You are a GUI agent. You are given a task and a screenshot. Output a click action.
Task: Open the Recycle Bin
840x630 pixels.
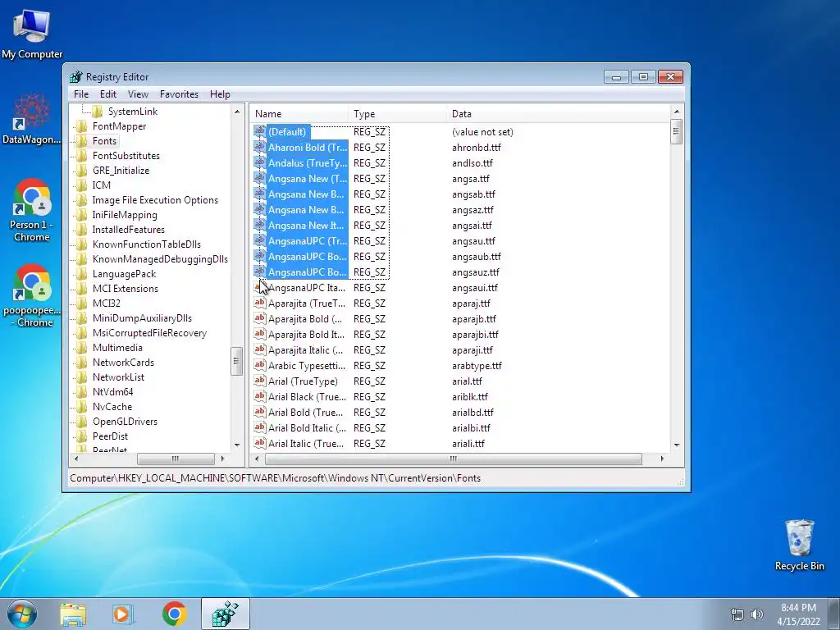pyautogui.click(x=799, y=545)
